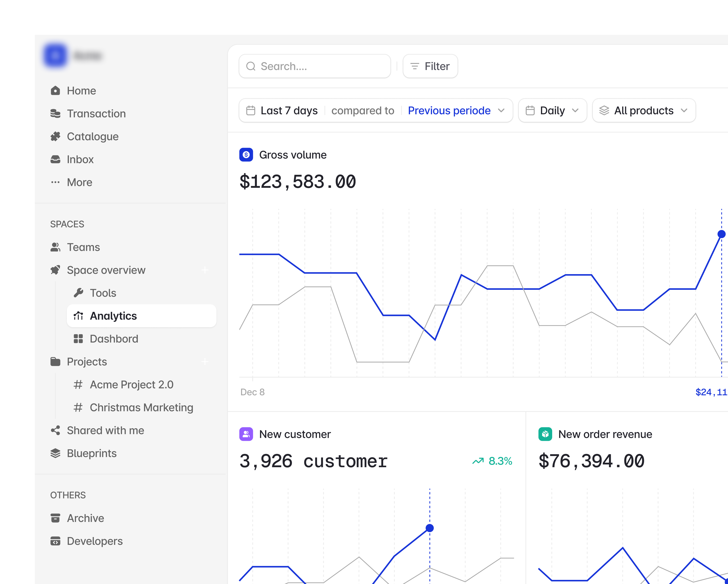728x584 pixels.
Task: Click the Filter button
Action: (x=430, y=66)
